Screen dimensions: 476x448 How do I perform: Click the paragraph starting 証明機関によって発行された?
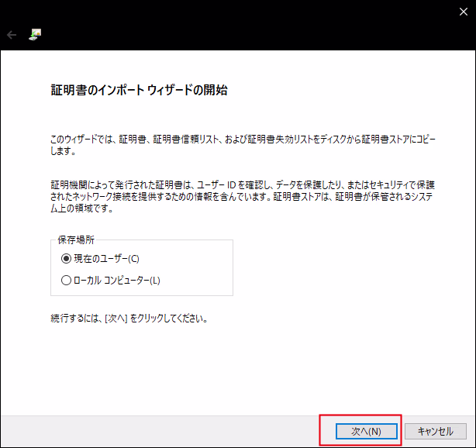pyautogui.click(x=242, y=197)
